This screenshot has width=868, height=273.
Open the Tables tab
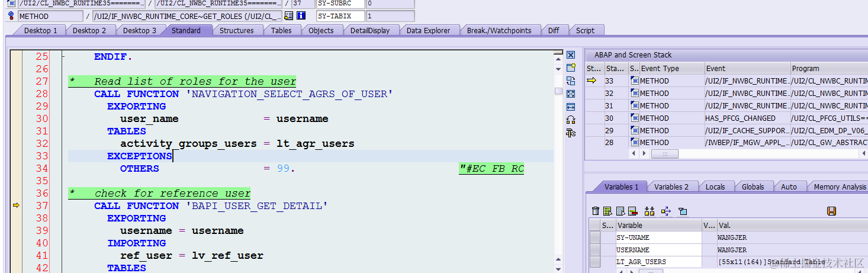click(x=281, y=30)
